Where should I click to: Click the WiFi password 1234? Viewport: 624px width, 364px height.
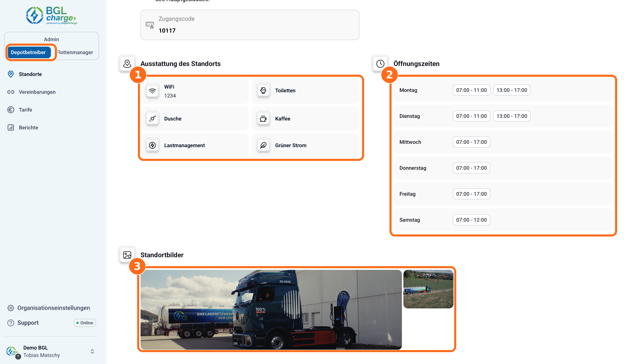(170, 96)
